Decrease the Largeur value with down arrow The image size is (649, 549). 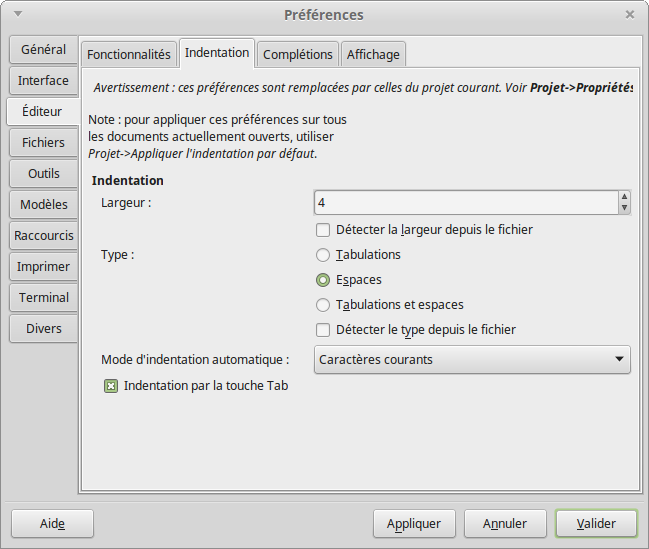(624, 208)
